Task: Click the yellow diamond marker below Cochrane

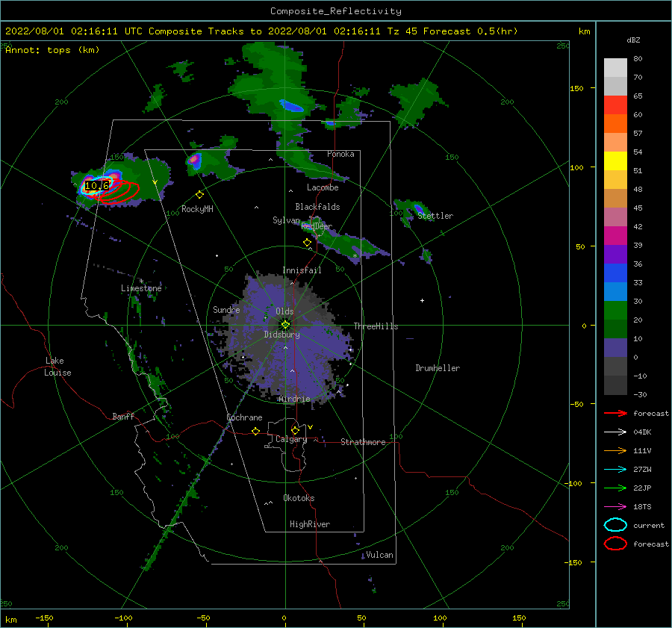Action: click(x=255, y=431)
